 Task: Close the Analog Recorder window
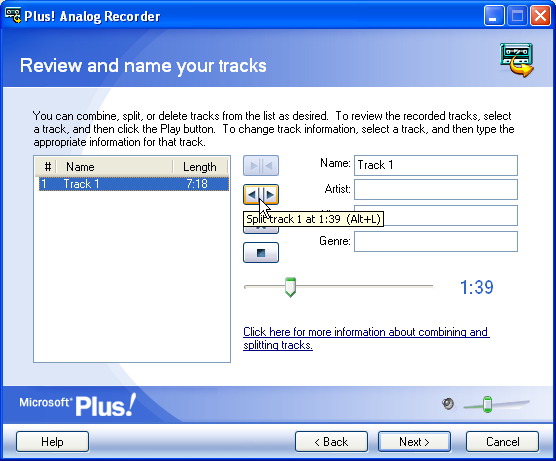[x=540, y=16]
